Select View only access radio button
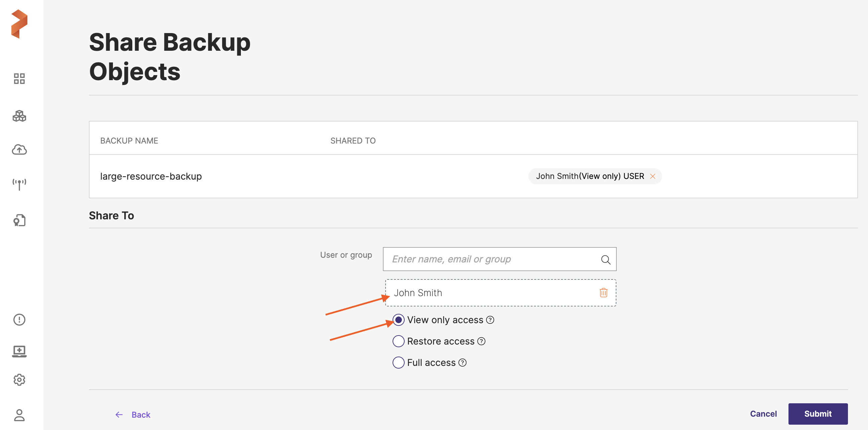868x430 pixels. click(398, 319)
